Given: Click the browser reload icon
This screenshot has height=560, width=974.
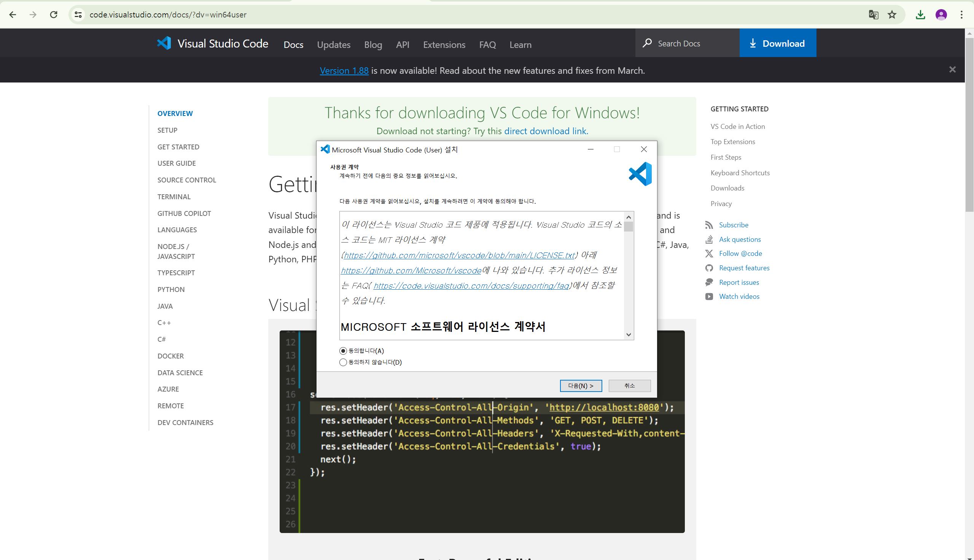Looking at the screenshot, I should (54, 14).
